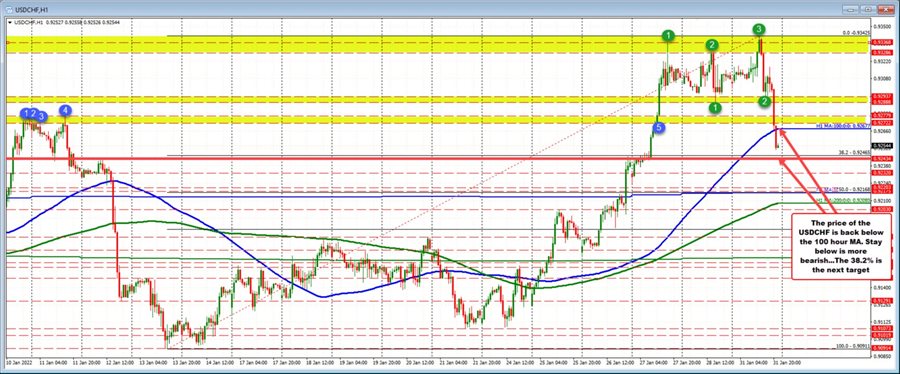This screenshot has width=900, height=374.
Task: Select the 0.93368 red price label
Action: [881, 42]
